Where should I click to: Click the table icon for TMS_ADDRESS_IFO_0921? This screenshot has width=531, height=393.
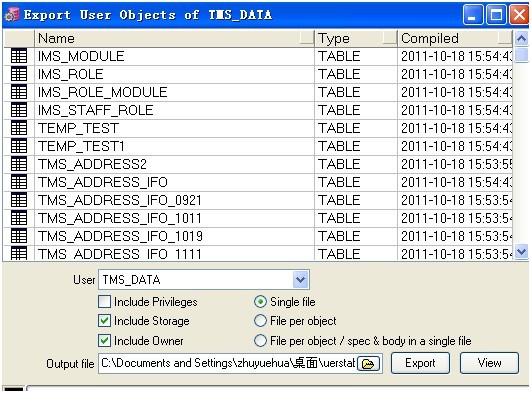pyautogui.click(x=19, y=200)
